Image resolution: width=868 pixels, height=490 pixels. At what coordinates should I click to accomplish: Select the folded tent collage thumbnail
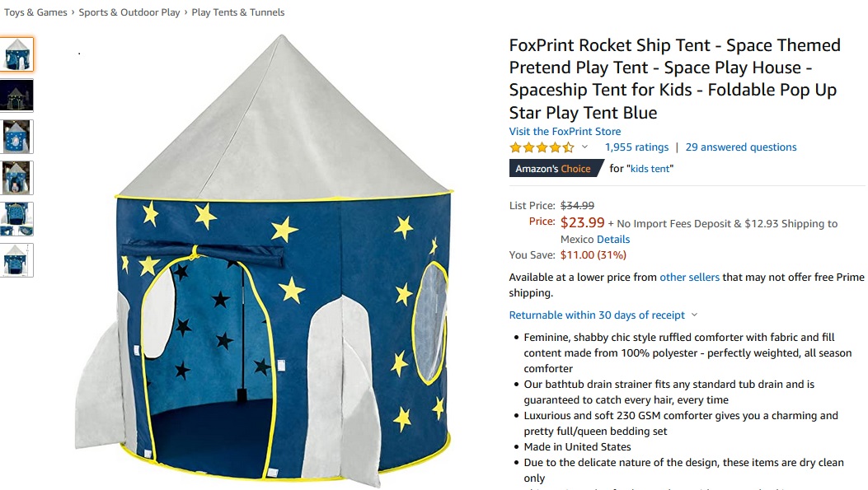click(x=17, y=219)
